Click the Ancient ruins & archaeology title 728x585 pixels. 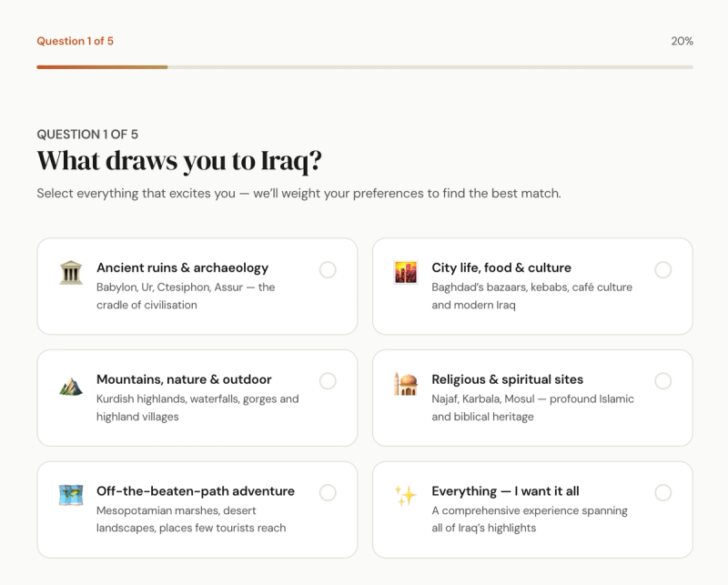(x=182, y=267)
